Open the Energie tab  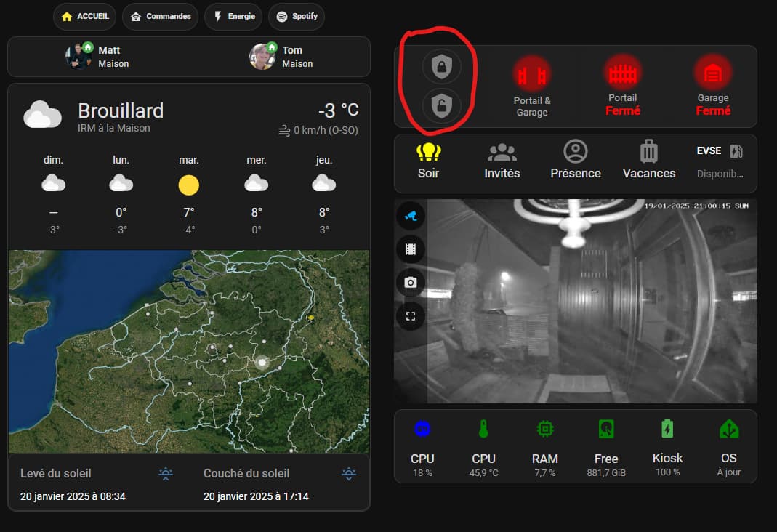[x=233, y=16]
